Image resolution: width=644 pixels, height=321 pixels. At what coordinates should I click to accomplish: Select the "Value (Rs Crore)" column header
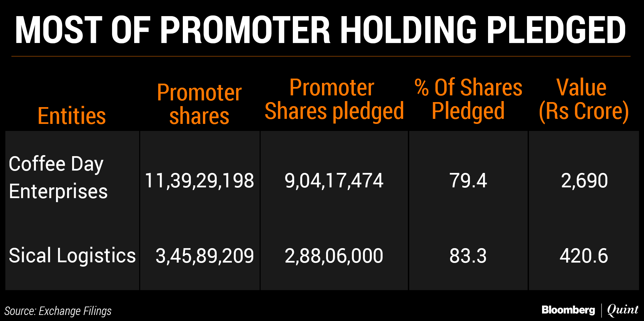[x=584, y=99]
